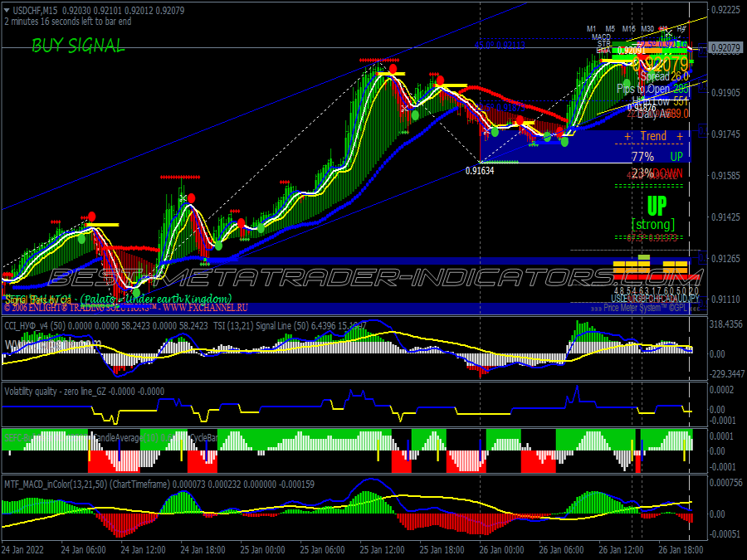Click the large orange 0.92079 price readout
Viewport: 747px width, 560px height.
pyautogui.click(x=661, y=64)
